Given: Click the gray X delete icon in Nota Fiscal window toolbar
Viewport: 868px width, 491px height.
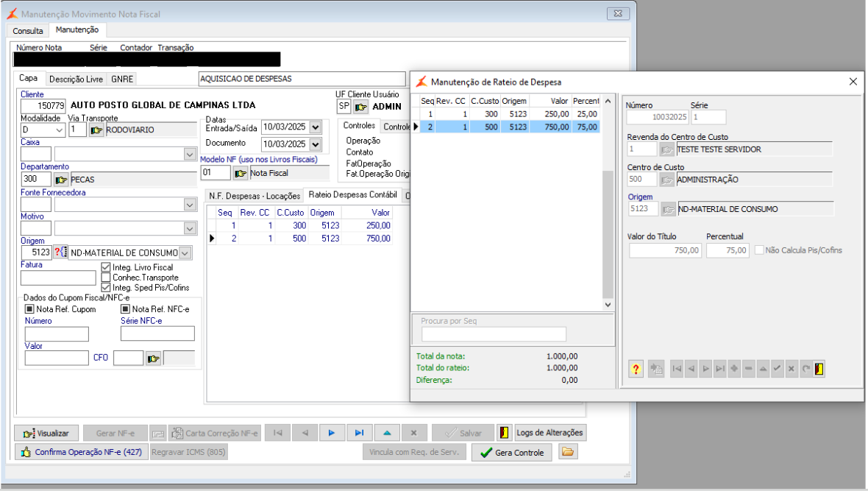Looking at the screenshot, I should [413, 433].
